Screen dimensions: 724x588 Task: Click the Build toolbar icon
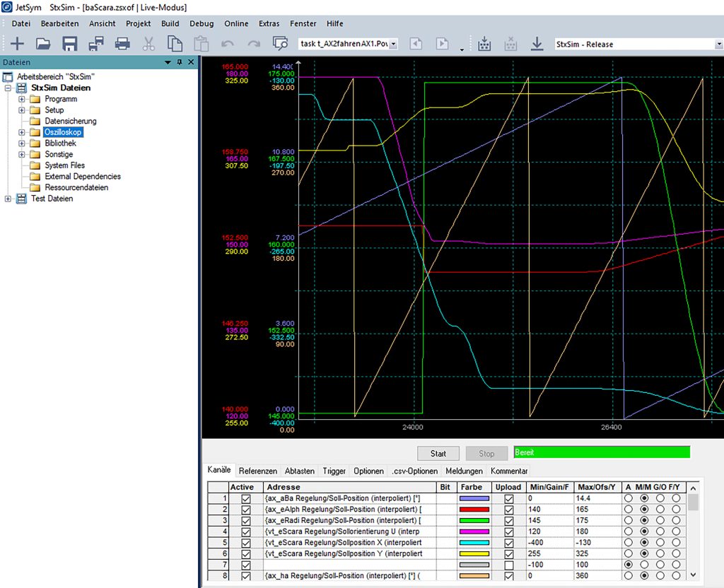click(484, 44)
